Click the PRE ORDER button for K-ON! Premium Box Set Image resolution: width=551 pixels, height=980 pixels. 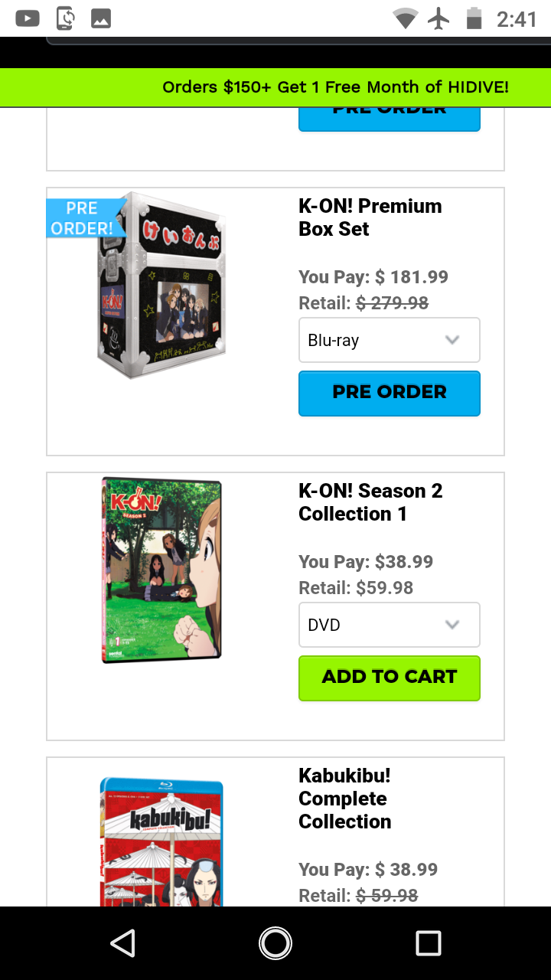390,394
